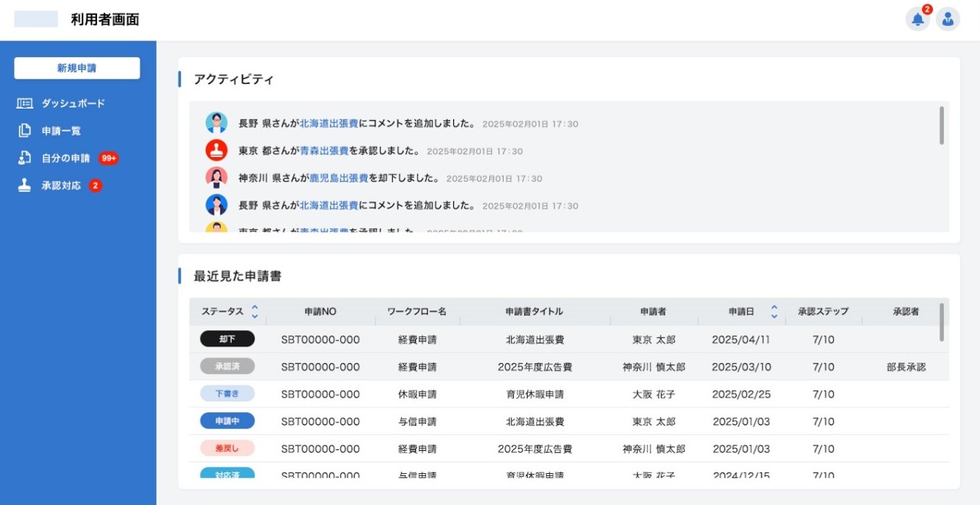Click first 長野 県 avatar with glasses
The image size is (980, 505).
tap(216, 123)
